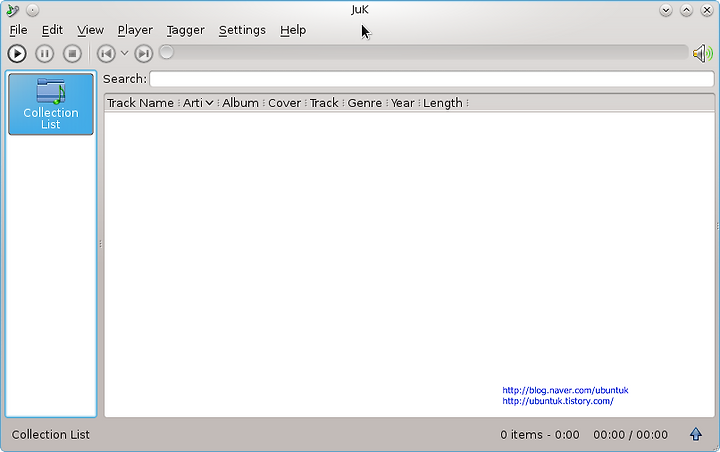Open the Edit menu
720x452 pixels.
(x=52, y=30)
